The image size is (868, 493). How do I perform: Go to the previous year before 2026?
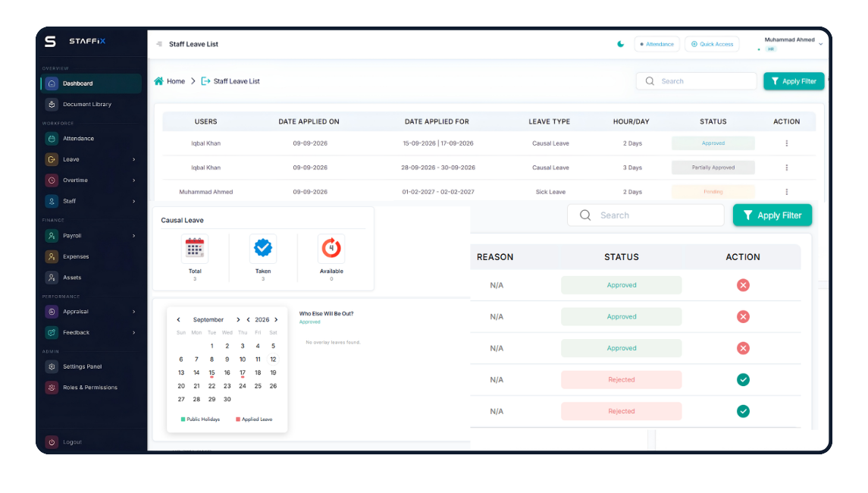[248, 319]
